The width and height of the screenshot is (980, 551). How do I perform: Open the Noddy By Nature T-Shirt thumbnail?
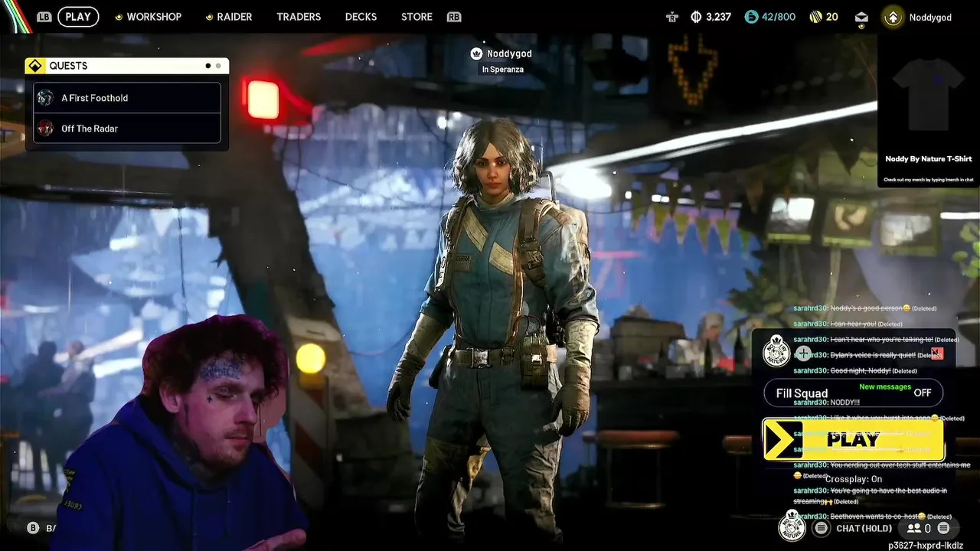[929, 96]
